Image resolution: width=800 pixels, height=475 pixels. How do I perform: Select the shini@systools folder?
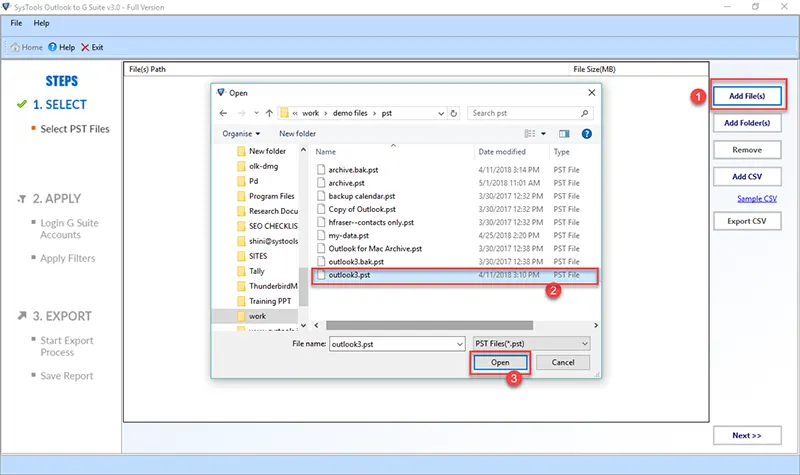coord(267,241)
